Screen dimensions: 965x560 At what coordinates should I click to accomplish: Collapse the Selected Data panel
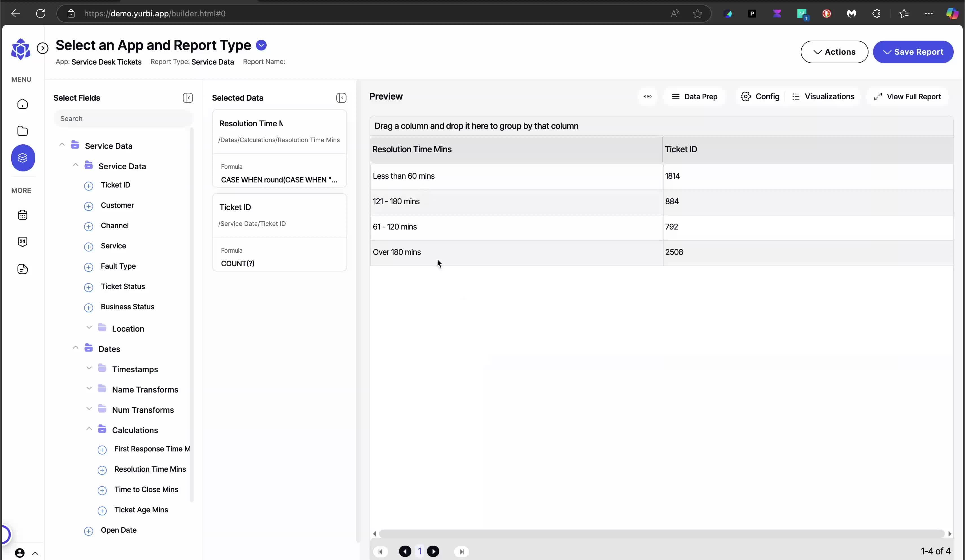click(341, 98)
